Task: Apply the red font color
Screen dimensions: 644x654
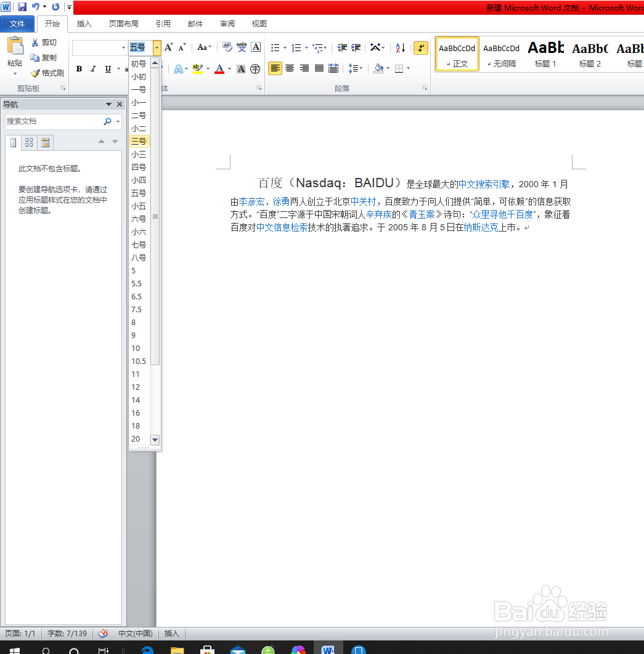Action: coord(219,69)
